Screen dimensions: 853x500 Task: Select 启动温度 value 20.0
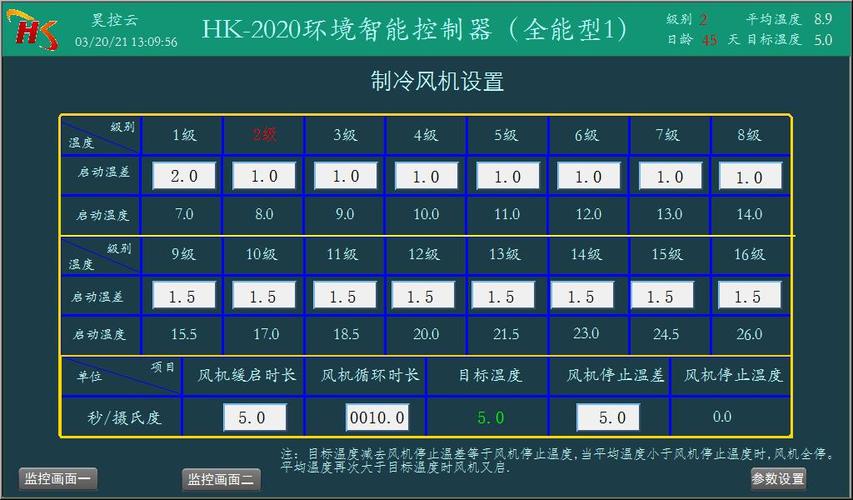pos(426,334)
